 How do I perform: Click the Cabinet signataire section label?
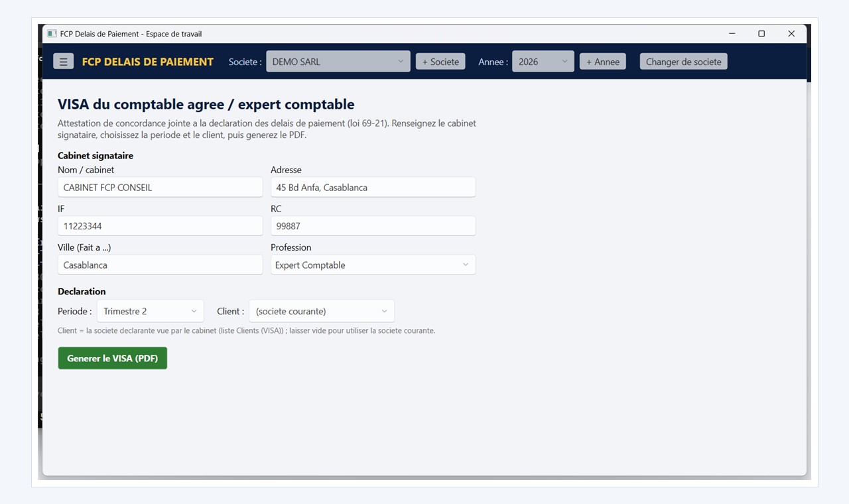pyautogui.click(x=96, y=156)
